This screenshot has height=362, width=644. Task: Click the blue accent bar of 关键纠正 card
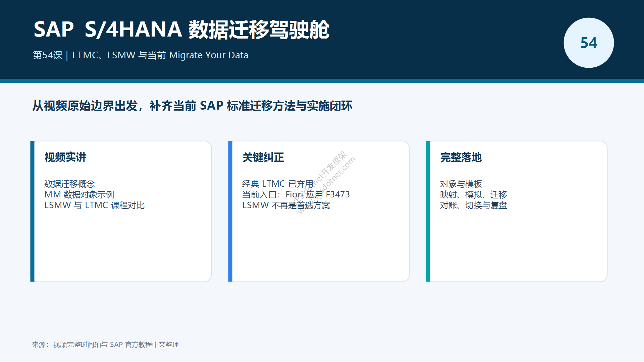[230, 211]
